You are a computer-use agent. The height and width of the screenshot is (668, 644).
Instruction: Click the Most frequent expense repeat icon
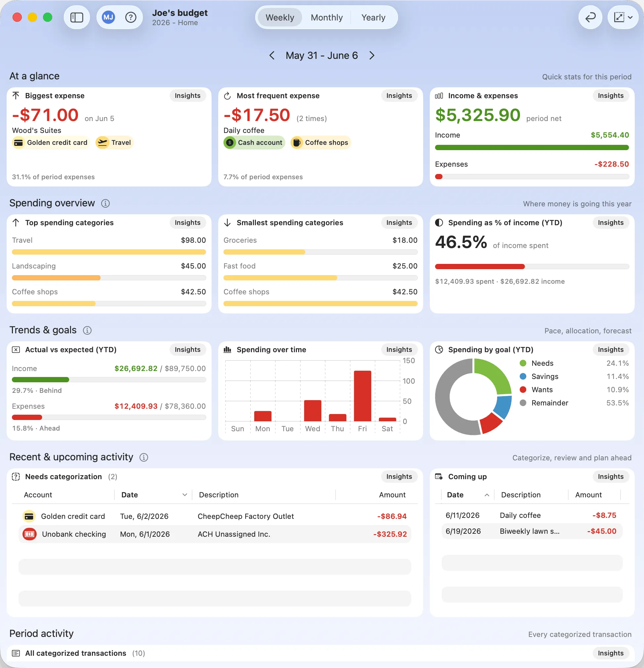click(227, 96)
